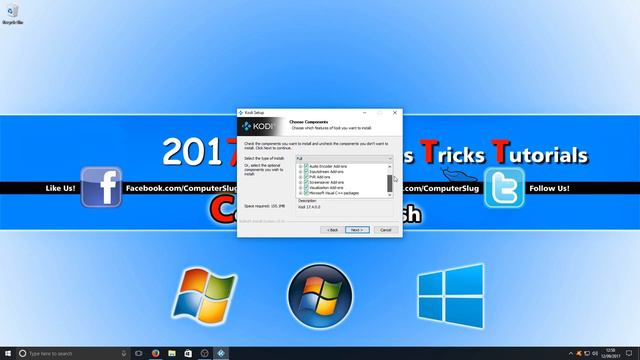
Task: Launch Firefox from the taskbar
Action: pos(156,353)
